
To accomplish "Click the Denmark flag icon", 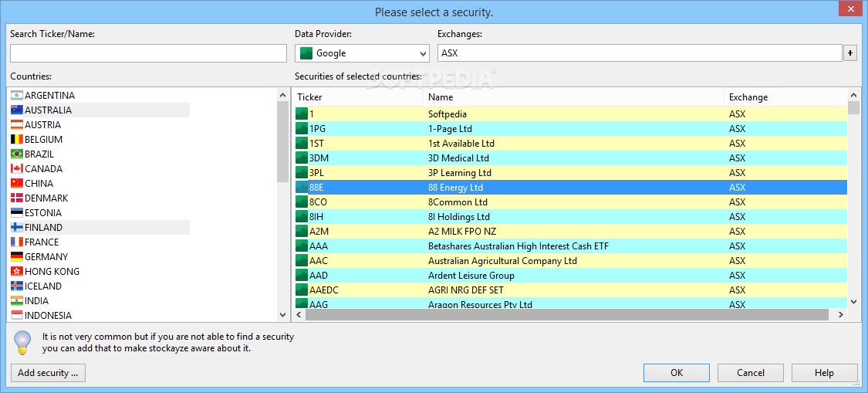I will pyautogui.click(x=17, y=198).
